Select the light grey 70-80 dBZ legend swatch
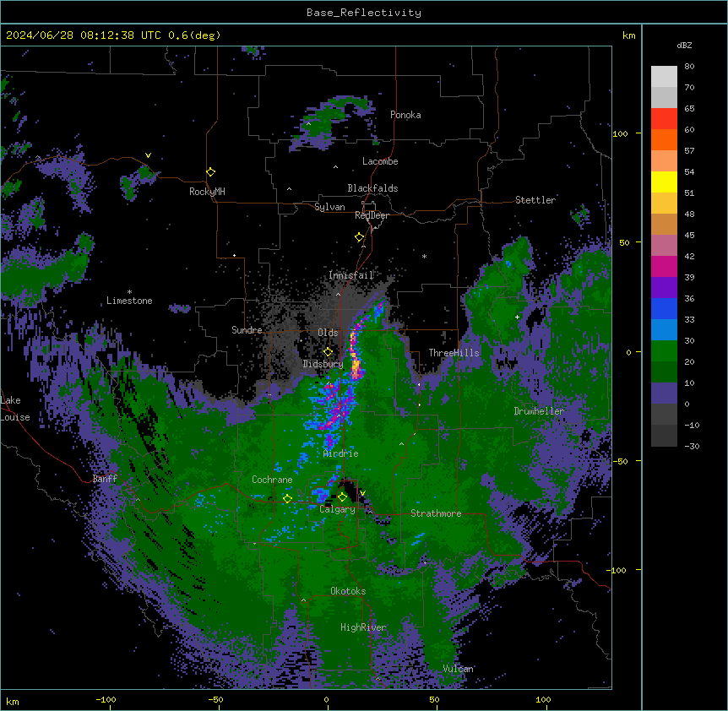 [664, 77]
